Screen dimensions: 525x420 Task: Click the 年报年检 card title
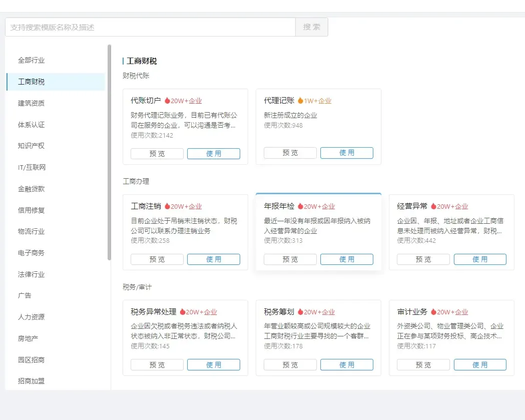pos(279,206)
